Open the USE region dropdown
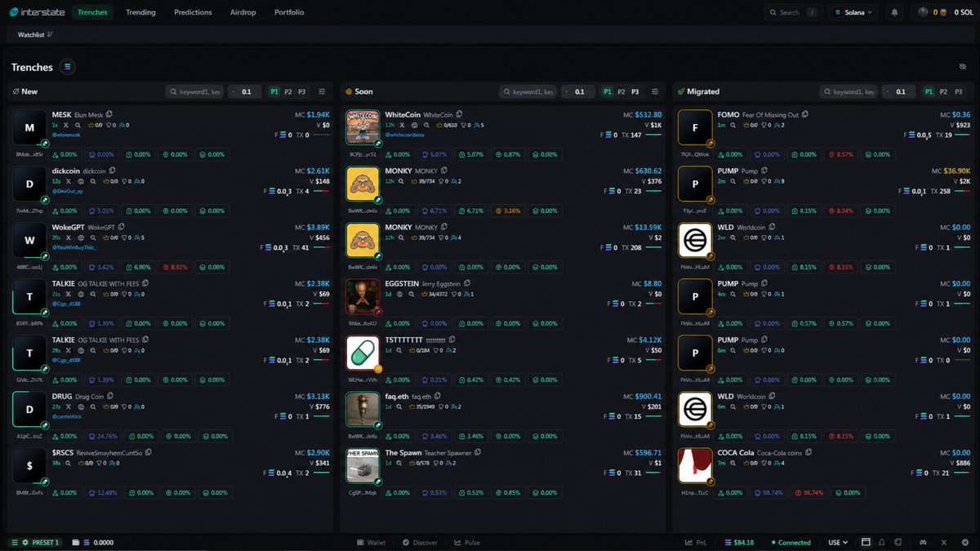 838,542
